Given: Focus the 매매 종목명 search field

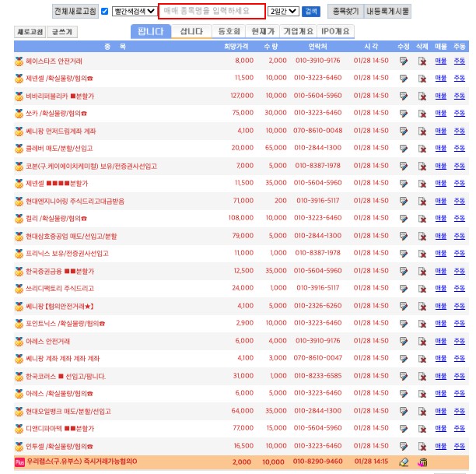Looking at the screenshot, I should coord(212,11).
